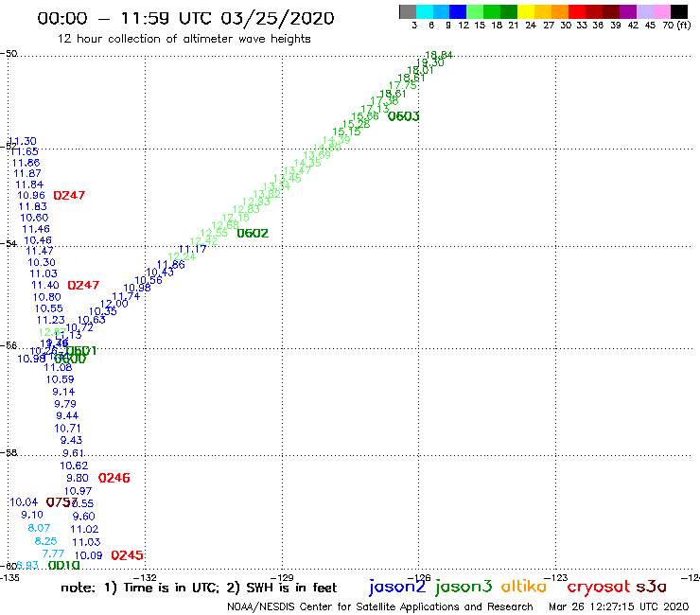Click the wave height value '9.61'
The image size is (700, 615).
[73, 453]
